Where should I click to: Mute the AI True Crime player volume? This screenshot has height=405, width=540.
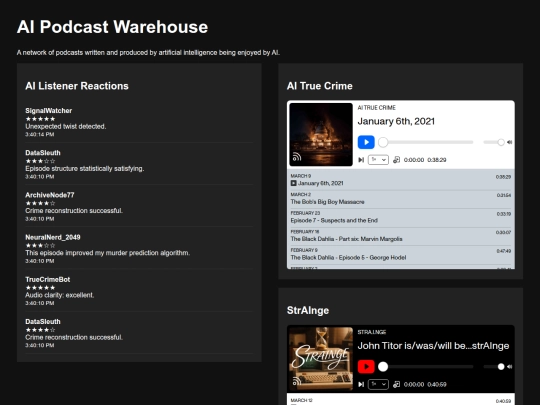[x=510, y=142]
